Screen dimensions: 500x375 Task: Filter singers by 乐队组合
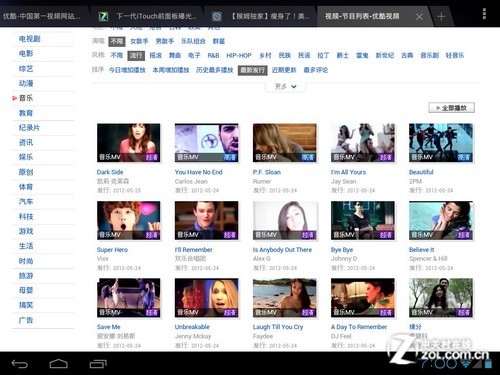(x=193, y=41)
